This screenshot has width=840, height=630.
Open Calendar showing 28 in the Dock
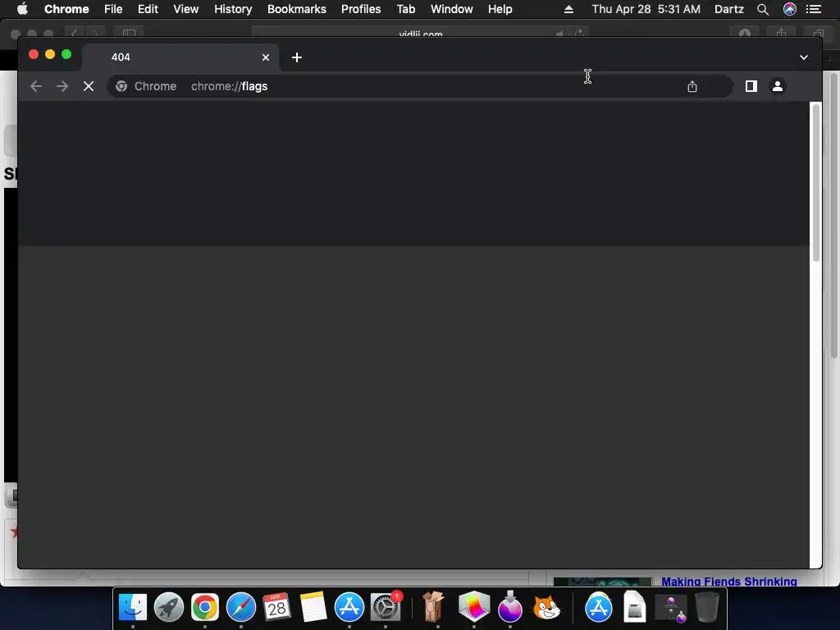click(277, 608)
